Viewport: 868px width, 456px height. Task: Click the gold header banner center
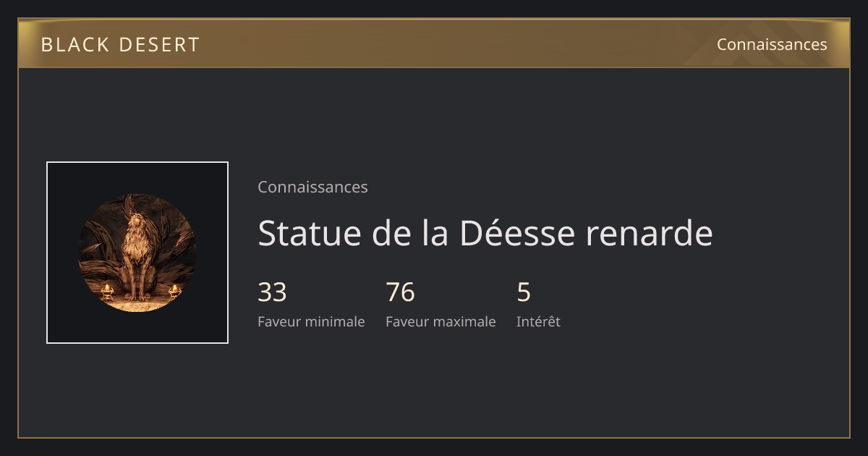click(434, 43)
